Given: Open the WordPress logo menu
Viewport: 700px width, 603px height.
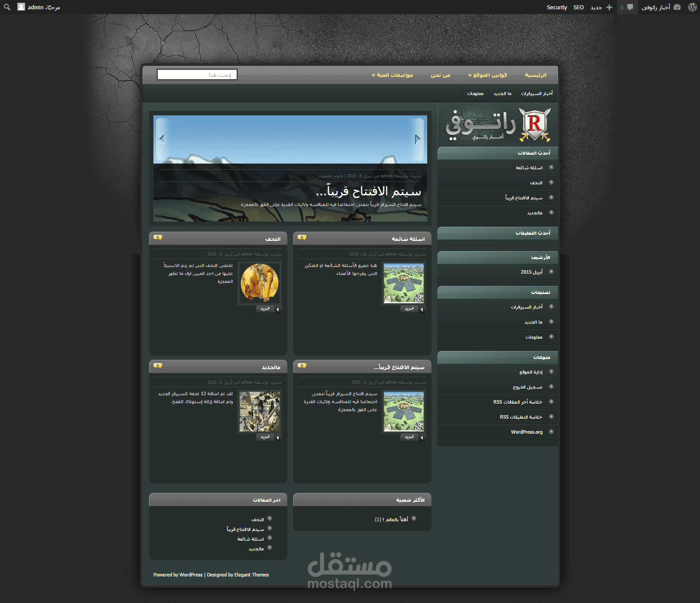Looking at the screenshot, I should 692,7.
